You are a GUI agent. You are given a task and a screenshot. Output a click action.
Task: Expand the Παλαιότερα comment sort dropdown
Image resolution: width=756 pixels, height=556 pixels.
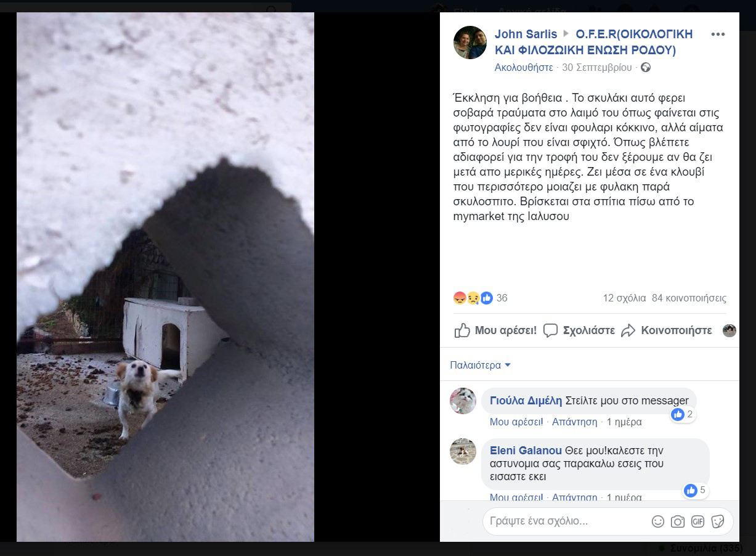(x=481, y=365)
